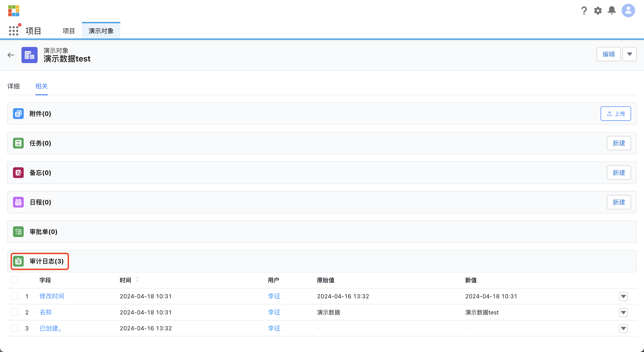The image size is (644, 352).
Task: Expand the row menu for 名称 entry
Action: coord(623,312)
